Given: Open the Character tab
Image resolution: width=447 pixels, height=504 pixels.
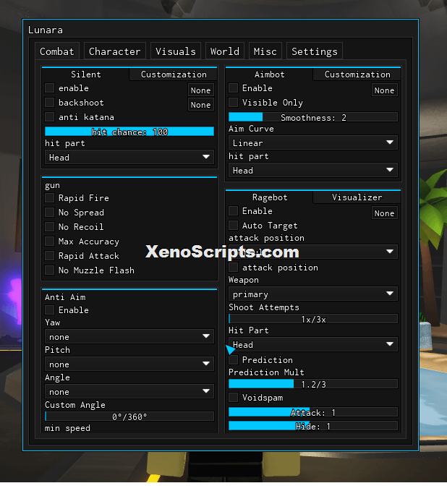Looking at the screenshot, I should click(x=115, y=51).
